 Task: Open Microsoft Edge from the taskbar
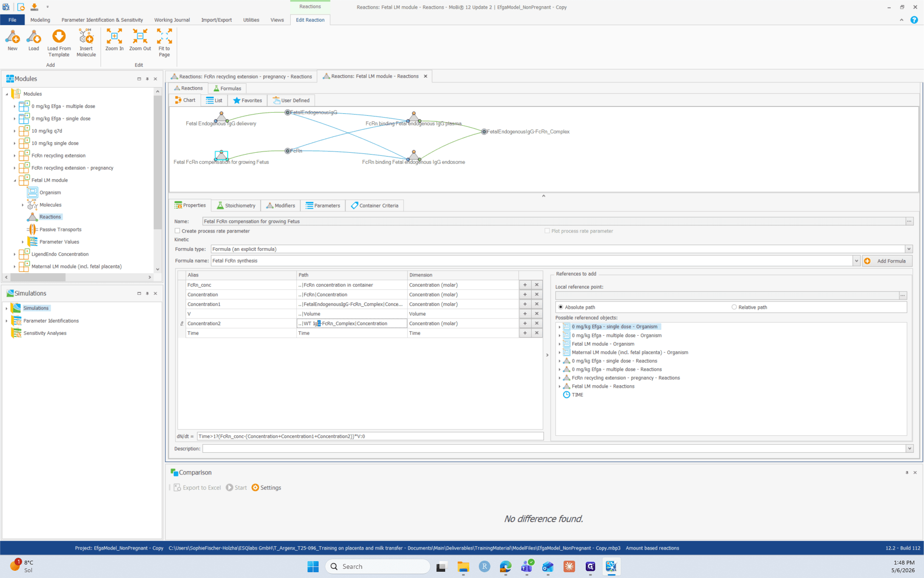point(505,566)
